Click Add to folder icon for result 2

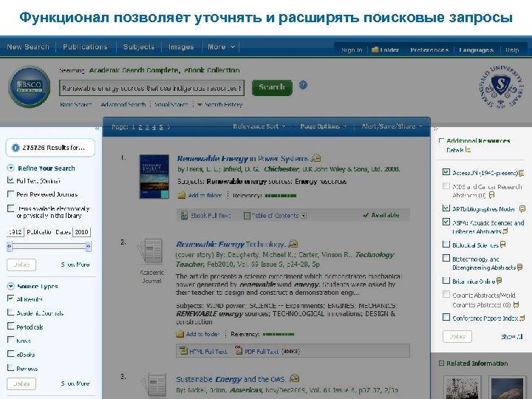(x=180, y=334)
